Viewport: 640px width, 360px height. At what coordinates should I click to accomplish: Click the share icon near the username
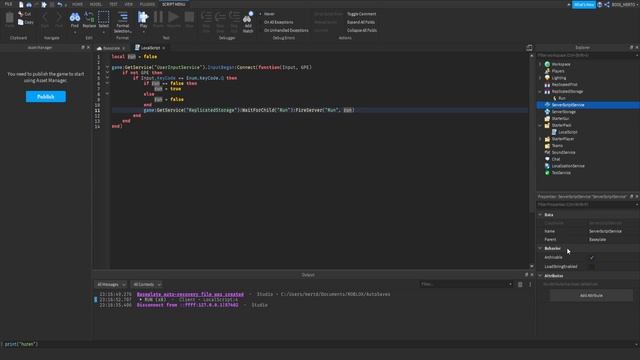(607, 4)
